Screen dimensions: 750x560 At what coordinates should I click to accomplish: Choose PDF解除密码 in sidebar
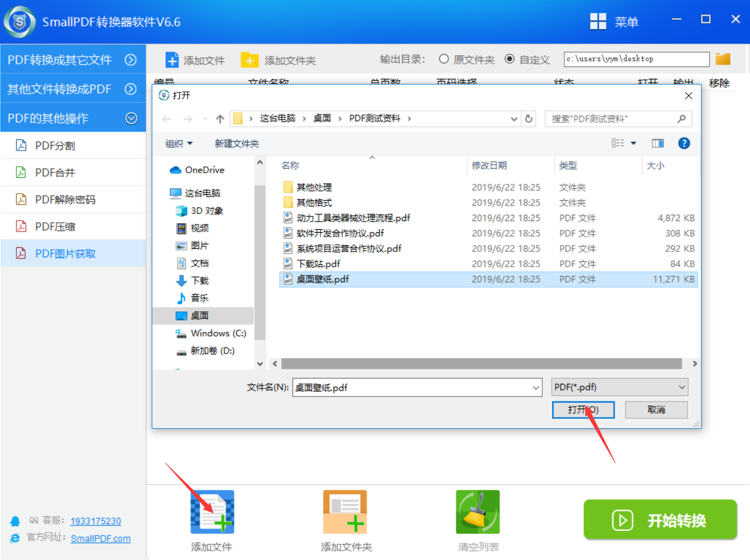point(73,199)
